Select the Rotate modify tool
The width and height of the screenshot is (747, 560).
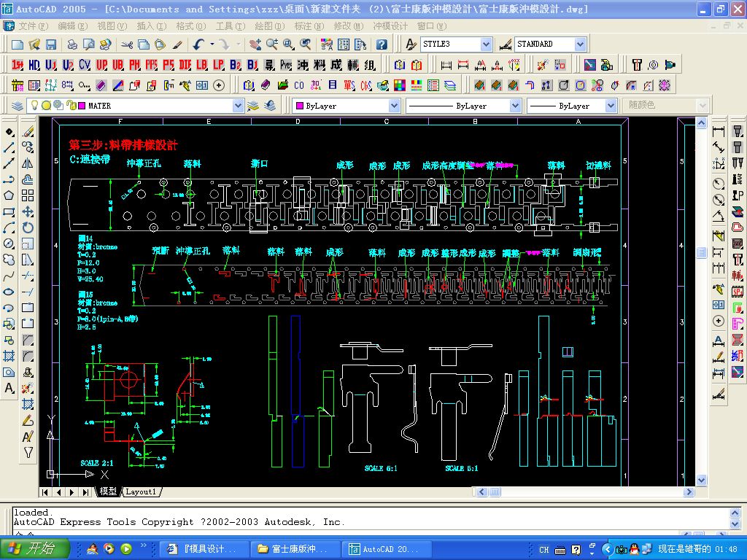coord(28,227)
